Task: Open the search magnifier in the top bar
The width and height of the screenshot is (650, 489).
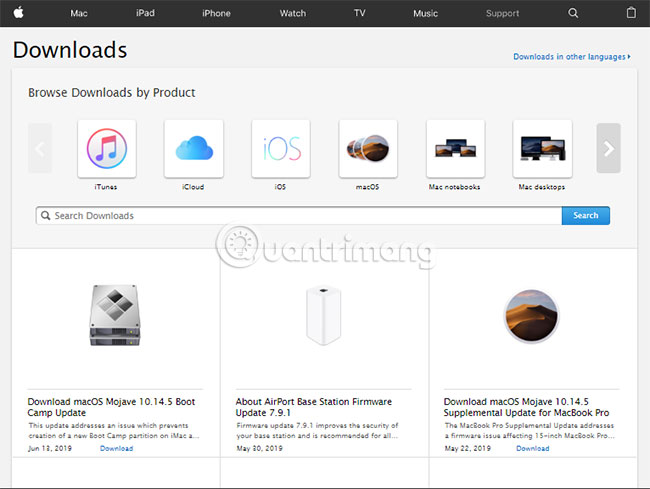Action: tap(573, 13)
